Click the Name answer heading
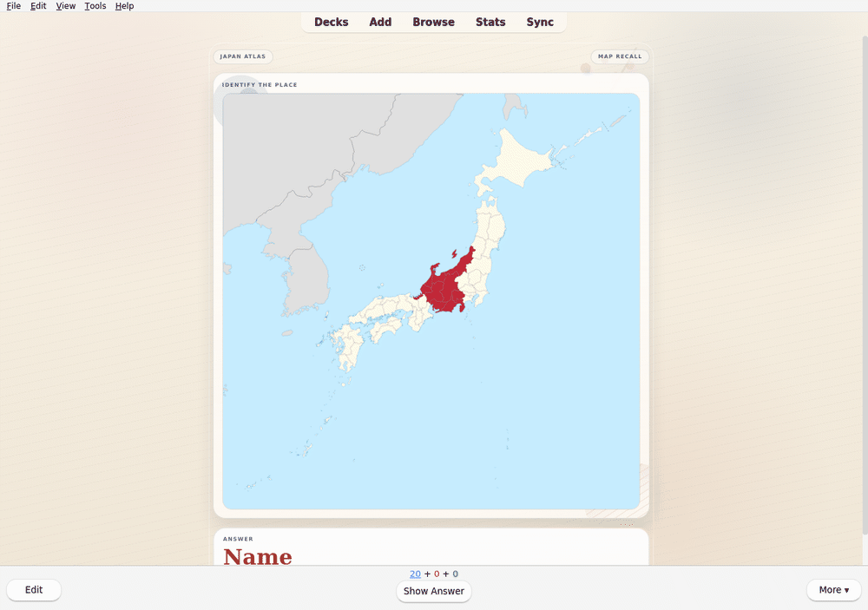The image size is (868, 610). tap(258, 556)
